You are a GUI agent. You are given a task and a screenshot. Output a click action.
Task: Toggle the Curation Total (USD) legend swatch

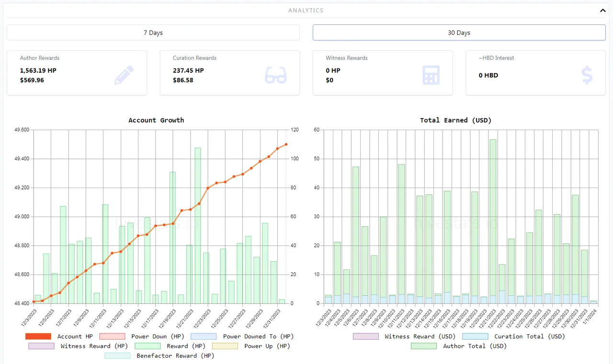475,336
